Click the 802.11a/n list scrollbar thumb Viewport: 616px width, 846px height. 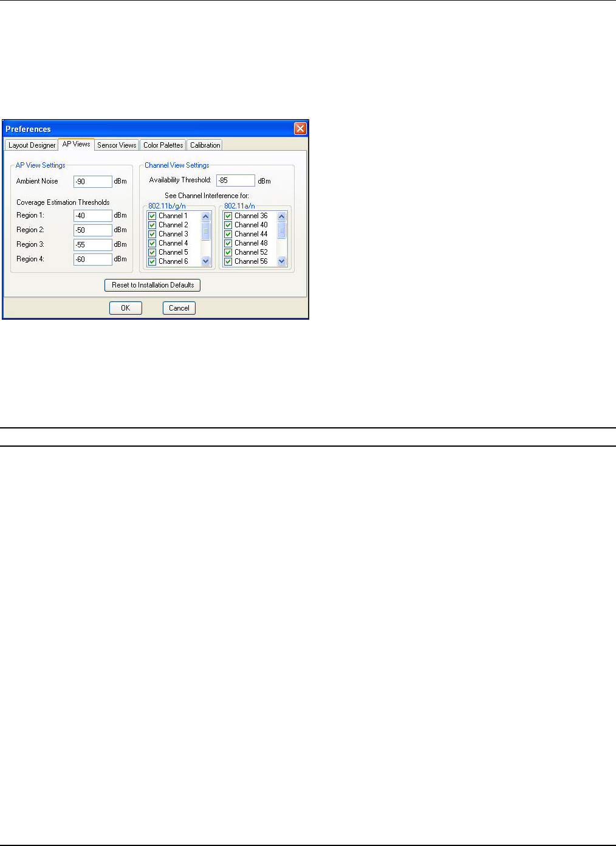click(281, 230)
